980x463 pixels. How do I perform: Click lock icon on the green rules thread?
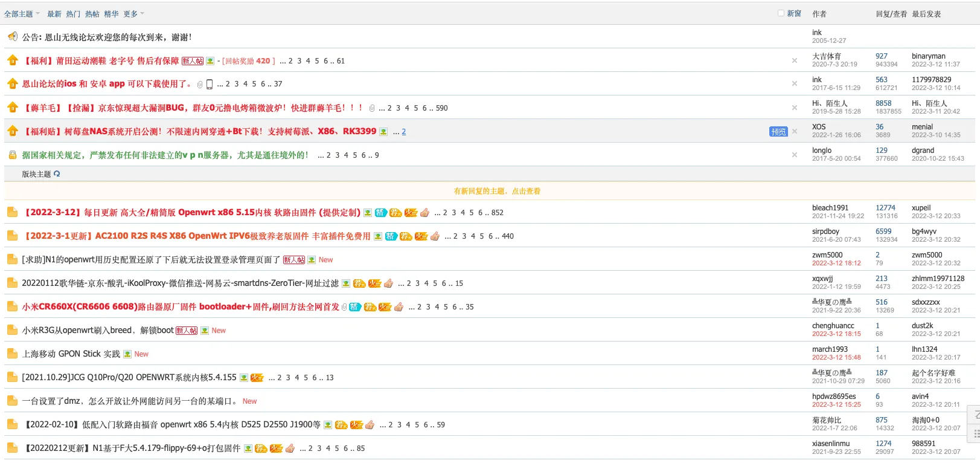tap(12, 155)
